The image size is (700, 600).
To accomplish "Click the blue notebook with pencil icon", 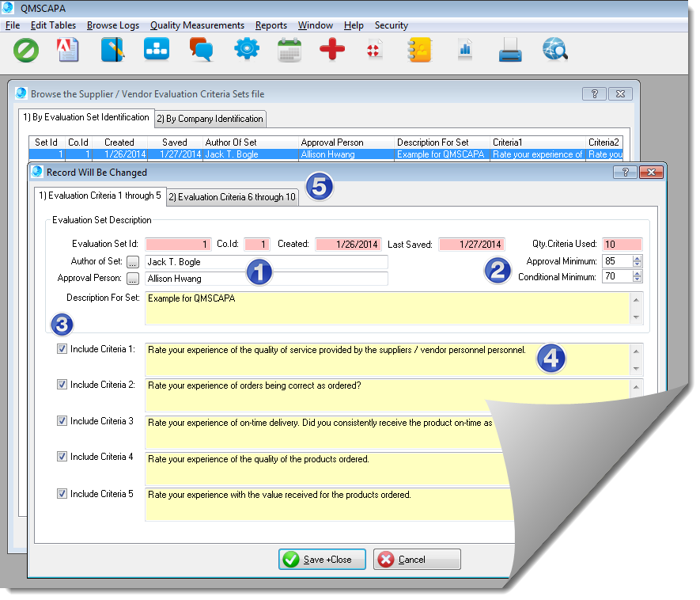I will click(112, 51).
